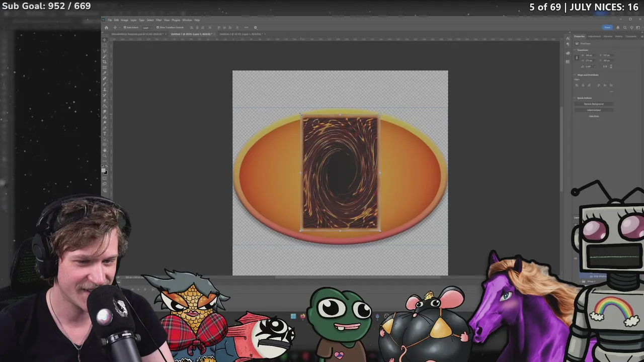Toggle Quick Mask mode
This screenshot has width=644, height=362.
point(104,178)
